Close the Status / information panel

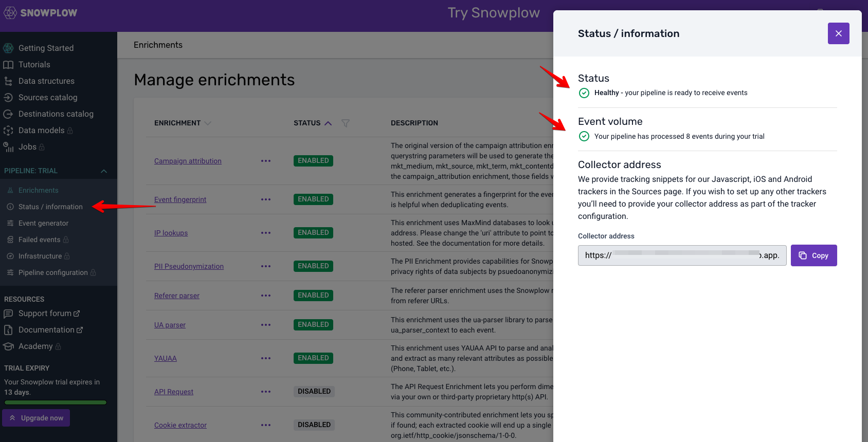click(x=839, y=33)
